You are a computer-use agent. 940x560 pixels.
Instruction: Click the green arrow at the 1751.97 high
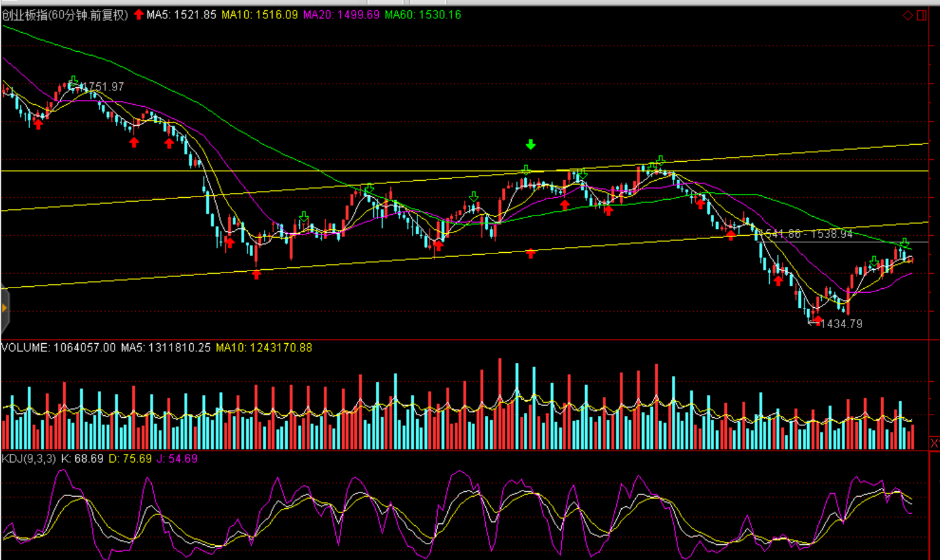coord(73,81)
